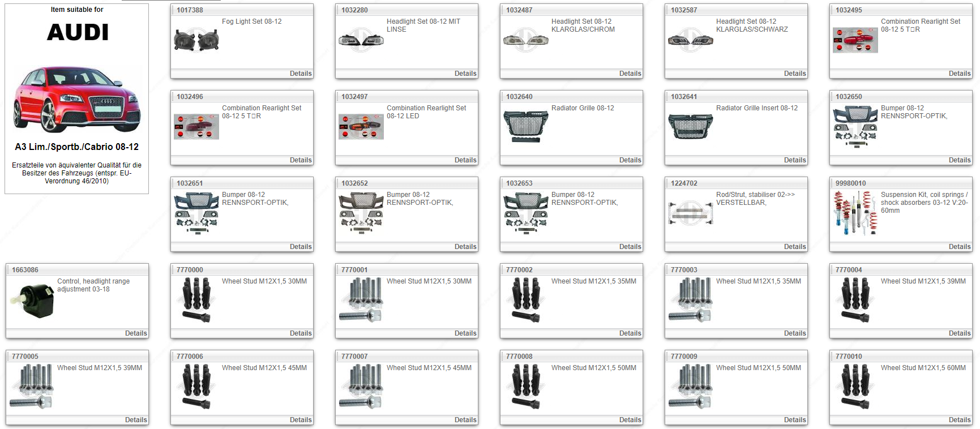This screenshot has width=980, height=429.
Task: Open Details for Suspension Kit 99980010
Action: [x=959, y=247]
